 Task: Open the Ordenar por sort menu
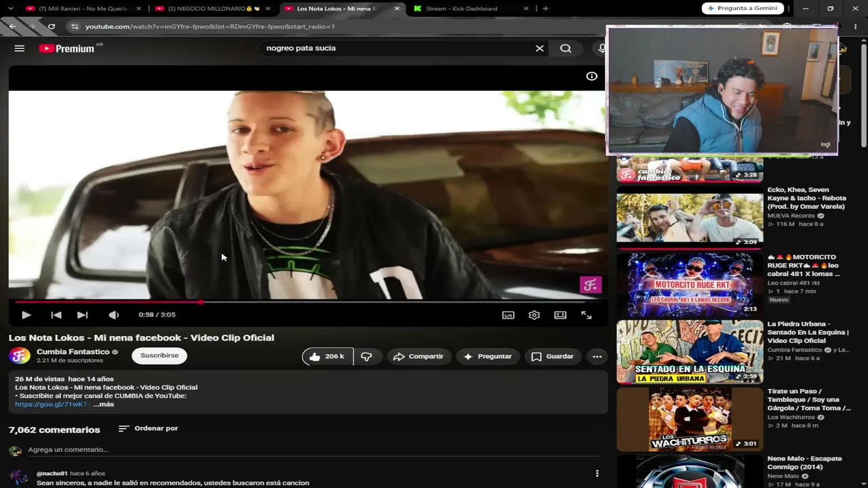(x=148, y=428)
